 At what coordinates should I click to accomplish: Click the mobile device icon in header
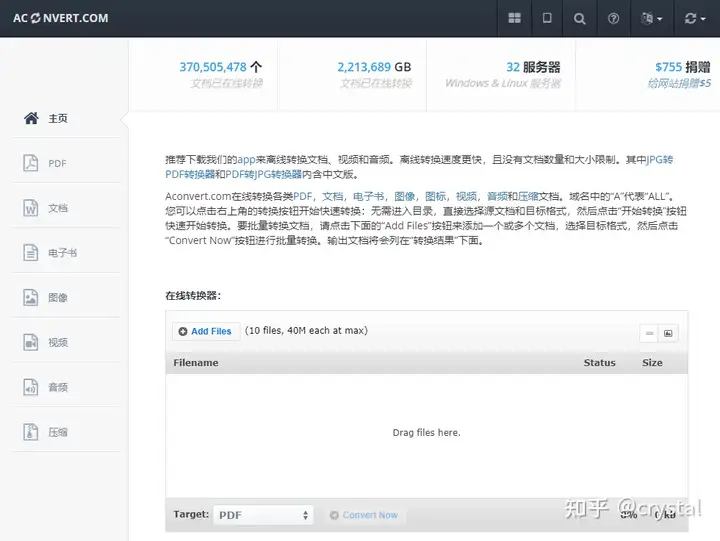tap(547, 18)
